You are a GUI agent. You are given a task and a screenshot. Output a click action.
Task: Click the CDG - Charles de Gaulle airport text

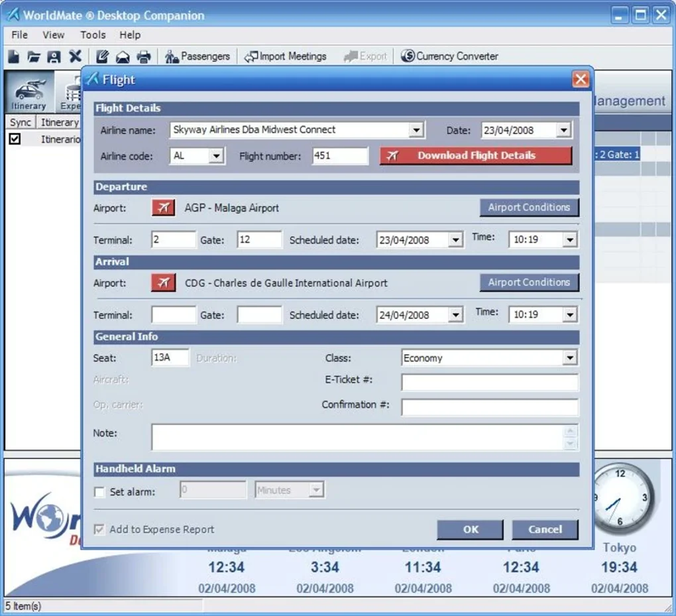click(x=286, y=283)
